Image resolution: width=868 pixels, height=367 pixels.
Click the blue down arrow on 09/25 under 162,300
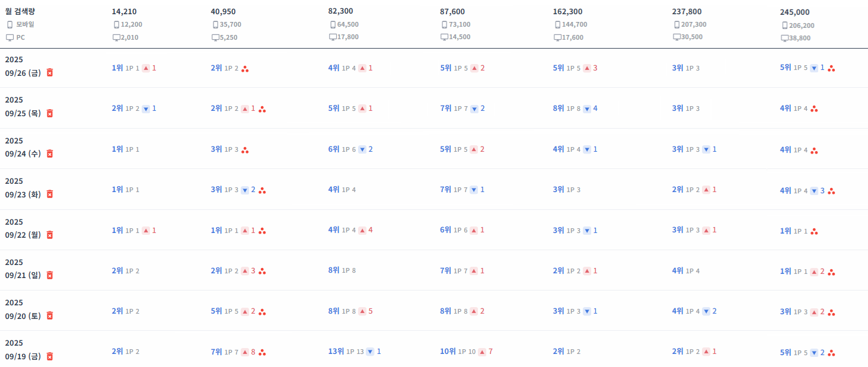[586, 108]
